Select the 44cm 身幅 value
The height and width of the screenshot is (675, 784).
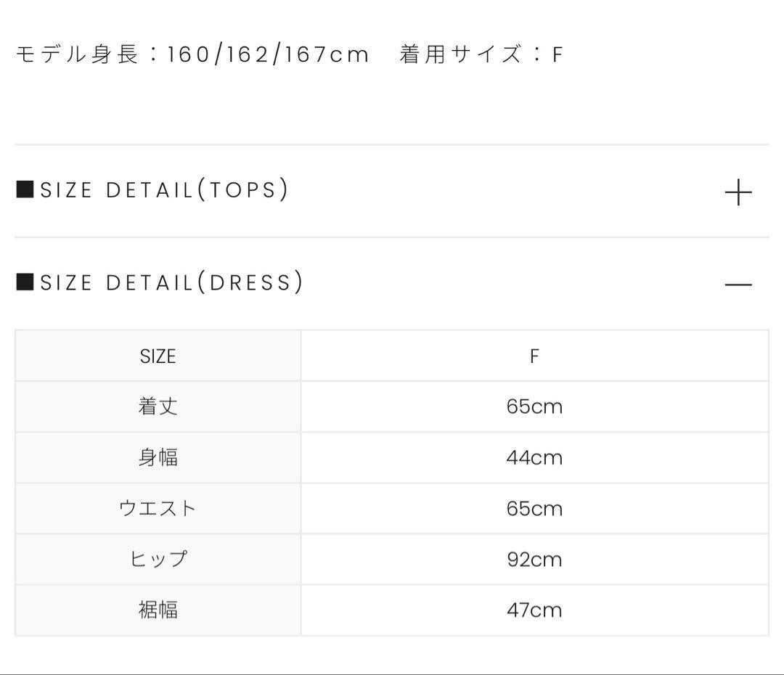click(x=534, y=457)
